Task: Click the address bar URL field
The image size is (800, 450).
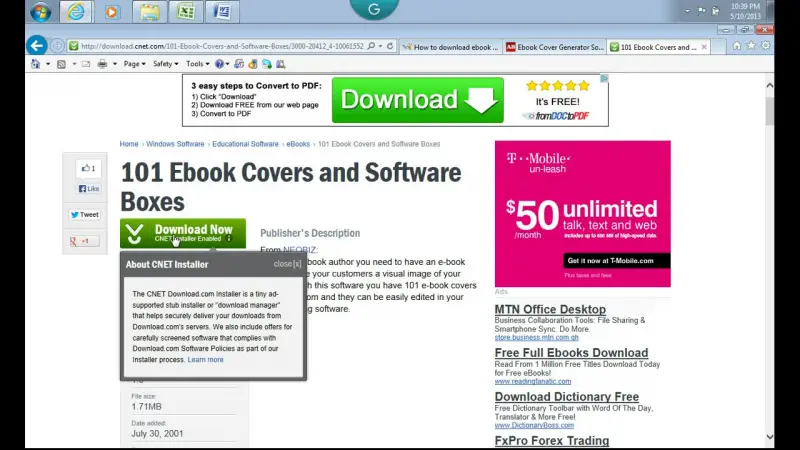Action: (222, 46)
